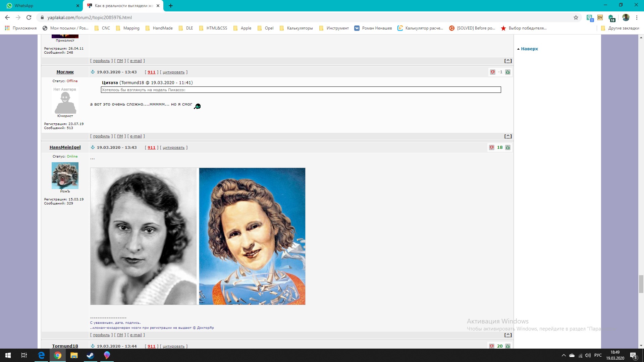Upvote Tormund18's post with the green icon
Image resolution: width=644 pixels, height=362 pixels.
pos(508,346)
